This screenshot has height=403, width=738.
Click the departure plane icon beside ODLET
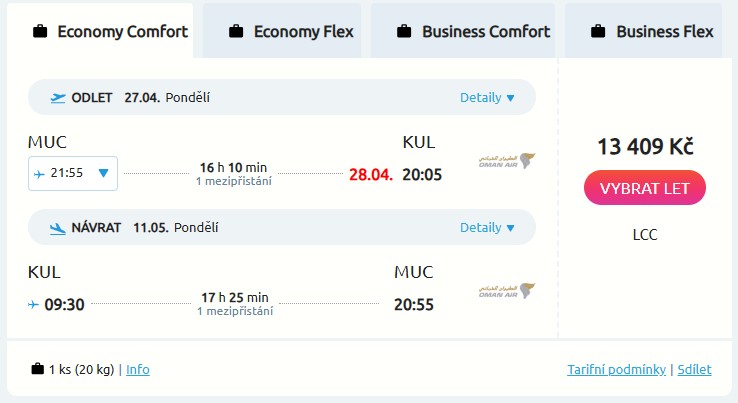[x=58, y=98]
